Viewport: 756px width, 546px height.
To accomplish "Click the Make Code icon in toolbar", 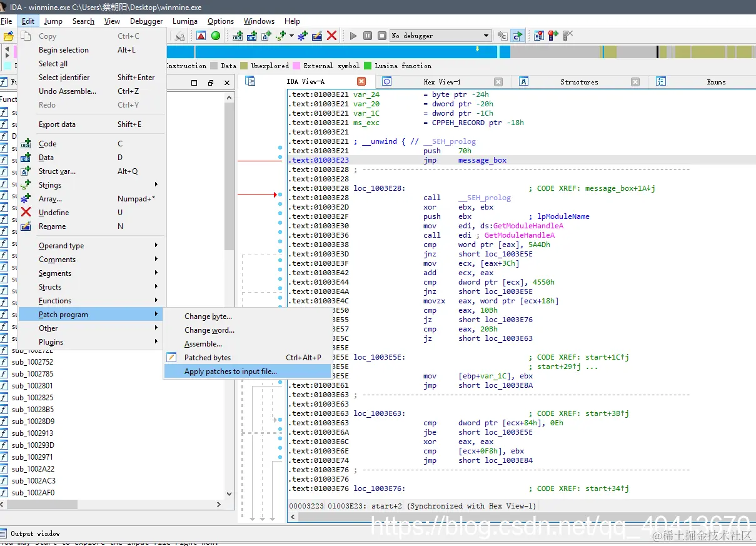I will [238, 36].
